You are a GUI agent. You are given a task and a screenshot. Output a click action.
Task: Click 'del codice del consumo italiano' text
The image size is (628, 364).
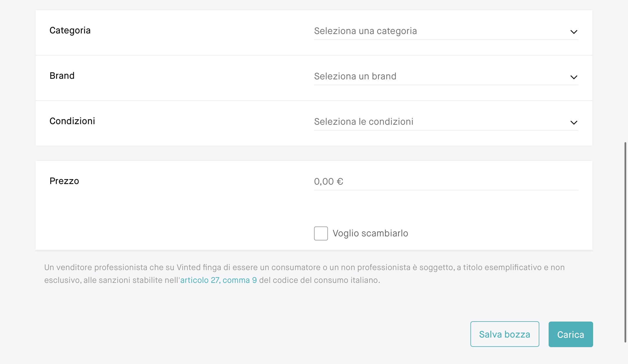319,280
